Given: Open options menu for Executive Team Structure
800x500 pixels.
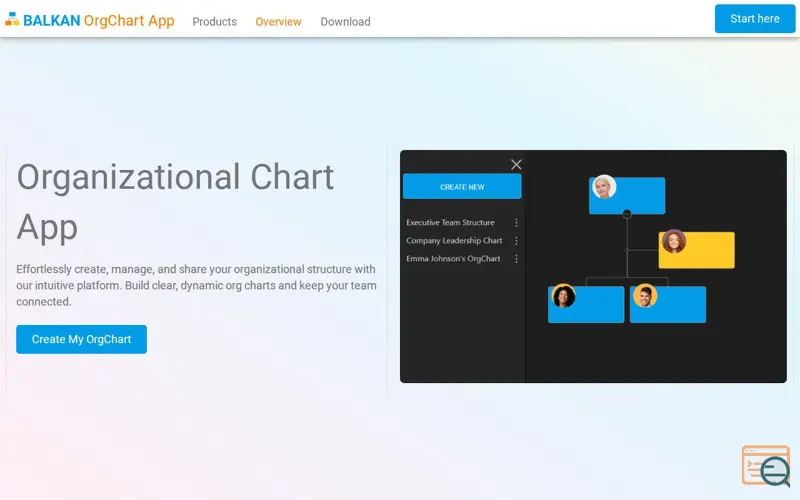Looking at the screenshot, I should tap(516, 222).
